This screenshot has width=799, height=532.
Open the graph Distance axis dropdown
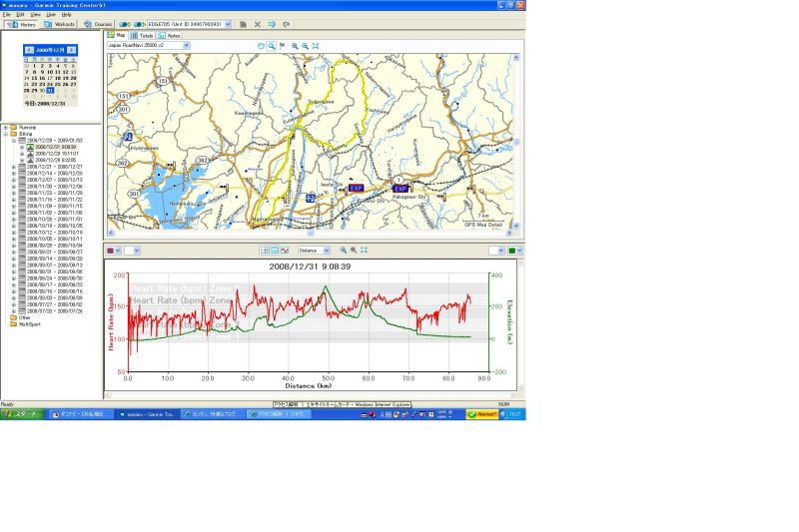[327, 250]
